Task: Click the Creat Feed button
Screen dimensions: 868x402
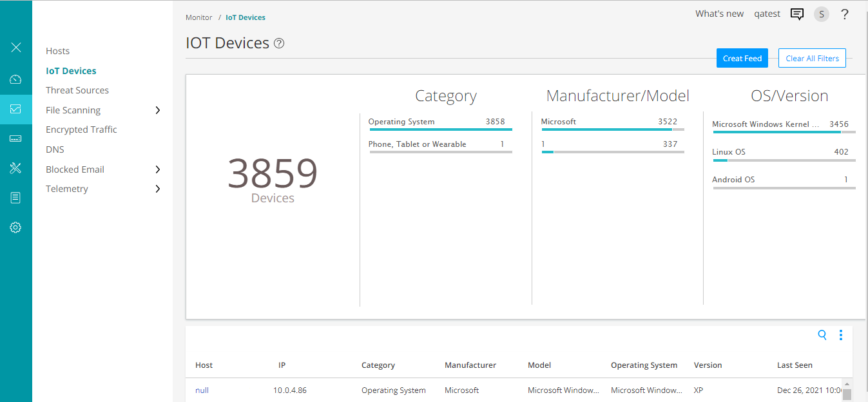Action: coord(742,59)
